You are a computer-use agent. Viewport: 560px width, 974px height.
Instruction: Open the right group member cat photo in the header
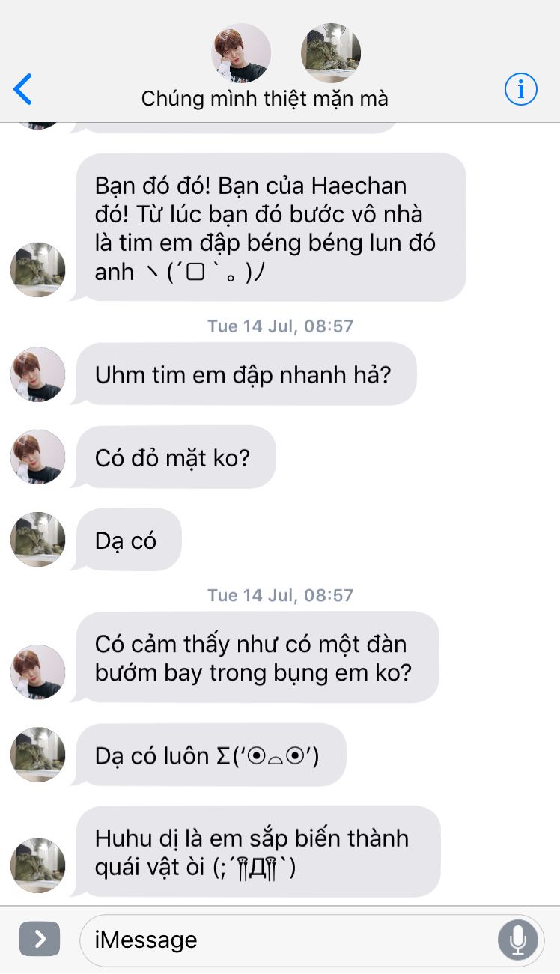[x=331, y=53]
